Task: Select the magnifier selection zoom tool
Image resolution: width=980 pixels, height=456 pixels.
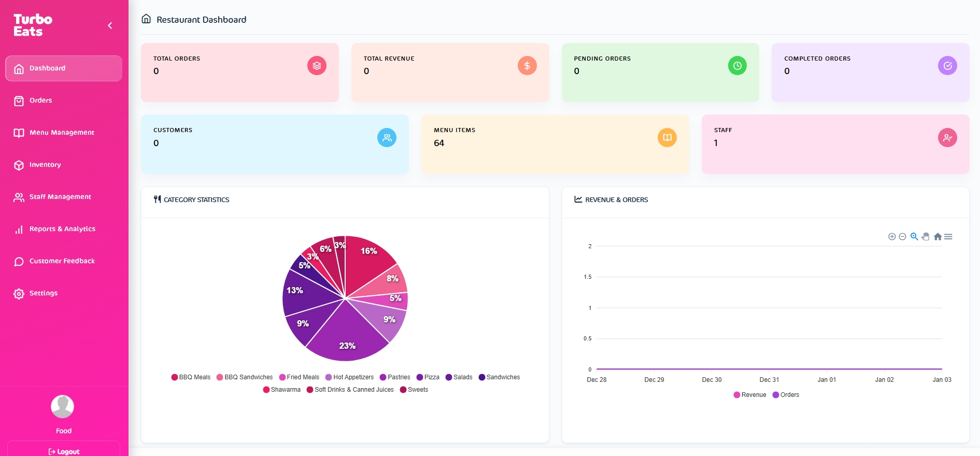Action: tap(914, 237)
